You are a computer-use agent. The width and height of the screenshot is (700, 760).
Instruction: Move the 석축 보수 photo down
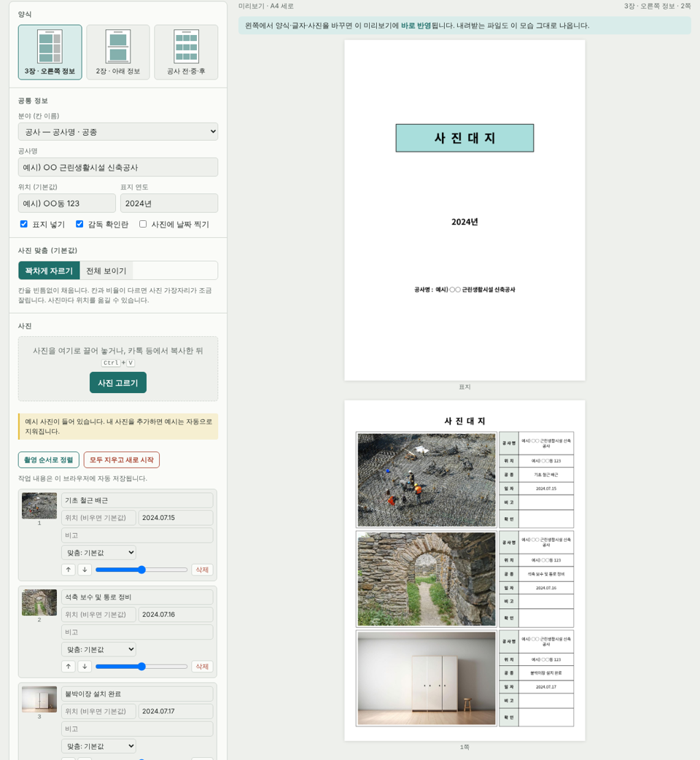click(x=85, y=667)
